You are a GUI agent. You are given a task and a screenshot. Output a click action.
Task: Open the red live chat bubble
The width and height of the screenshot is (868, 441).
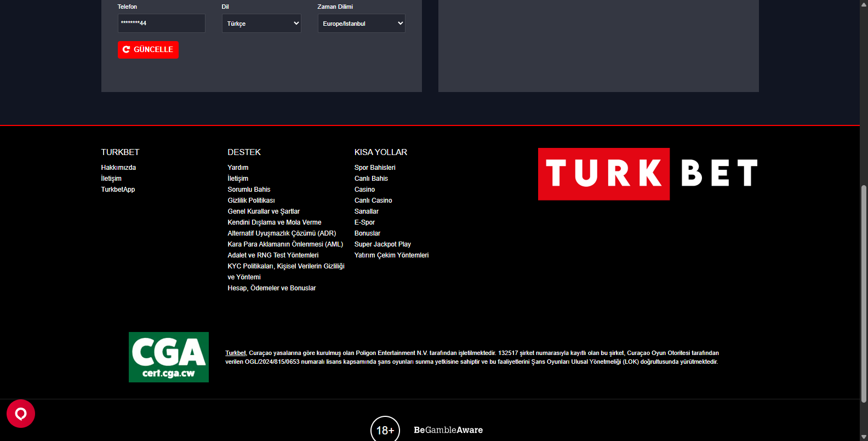point(21,414)
